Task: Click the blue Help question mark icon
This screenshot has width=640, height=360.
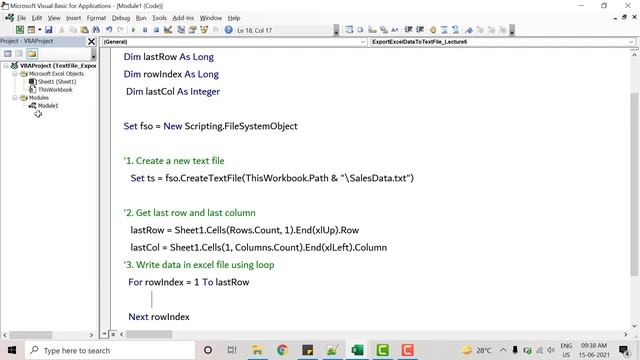Action: (229, 30)
